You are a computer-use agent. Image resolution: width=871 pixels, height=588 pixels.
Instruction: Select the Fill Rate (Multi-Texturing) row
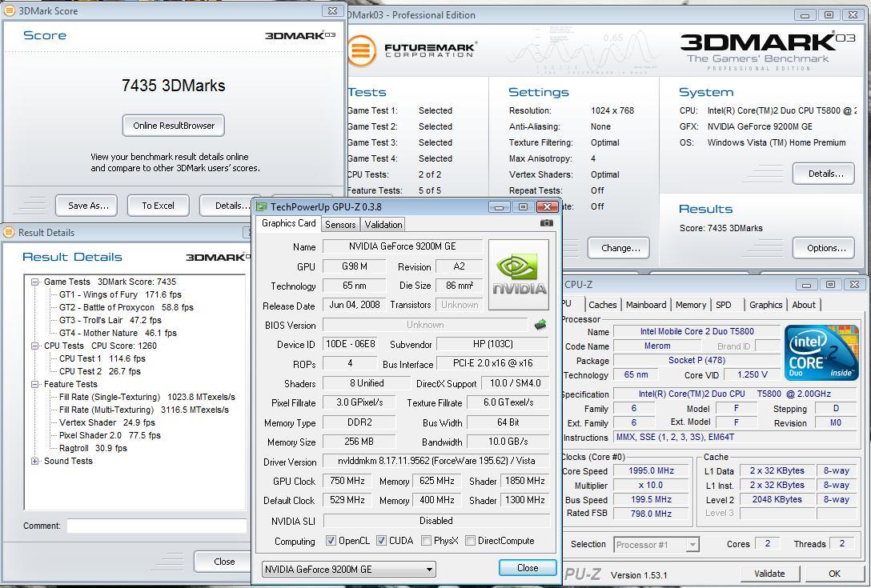click(144, 410)
